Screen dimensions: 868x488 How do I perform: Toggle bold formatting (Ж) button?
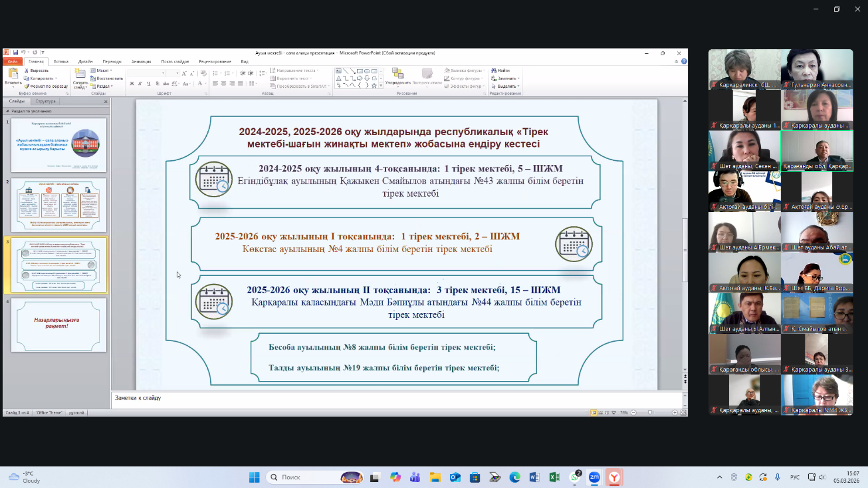pos(132,84)
